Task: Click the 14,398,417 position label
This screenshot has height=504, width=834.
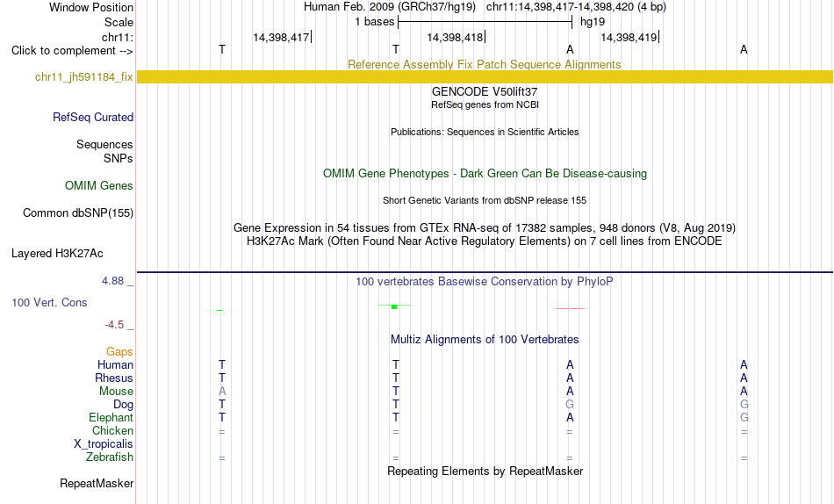Action: click(x=281, y=37)
